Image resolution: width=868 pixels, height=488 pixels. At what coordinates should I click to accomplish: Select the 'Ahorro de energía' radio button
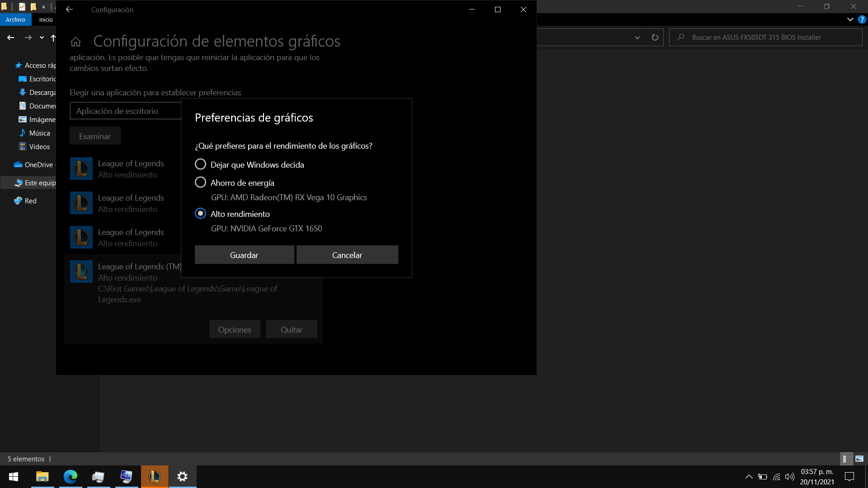(200, 183)
